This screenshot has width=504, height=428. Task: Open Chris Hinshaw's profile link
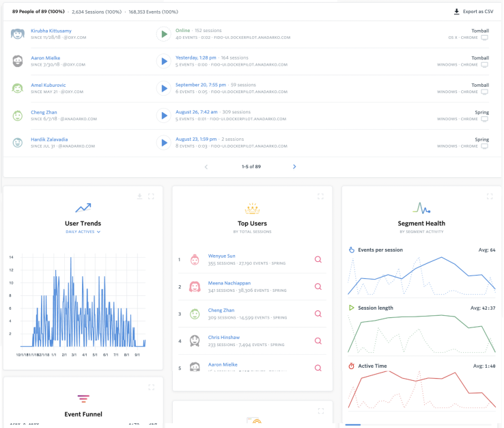coord(224,337)
